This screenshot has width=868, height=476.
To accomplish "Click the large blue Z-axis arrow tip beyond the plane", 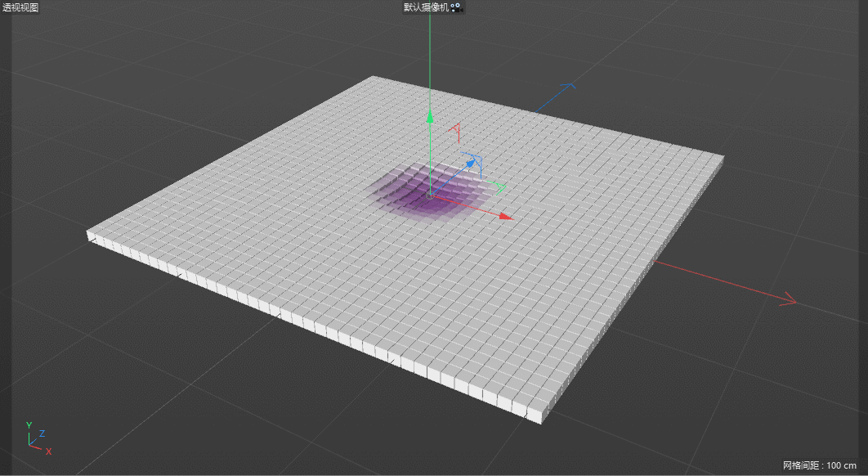I will (569, 87).
